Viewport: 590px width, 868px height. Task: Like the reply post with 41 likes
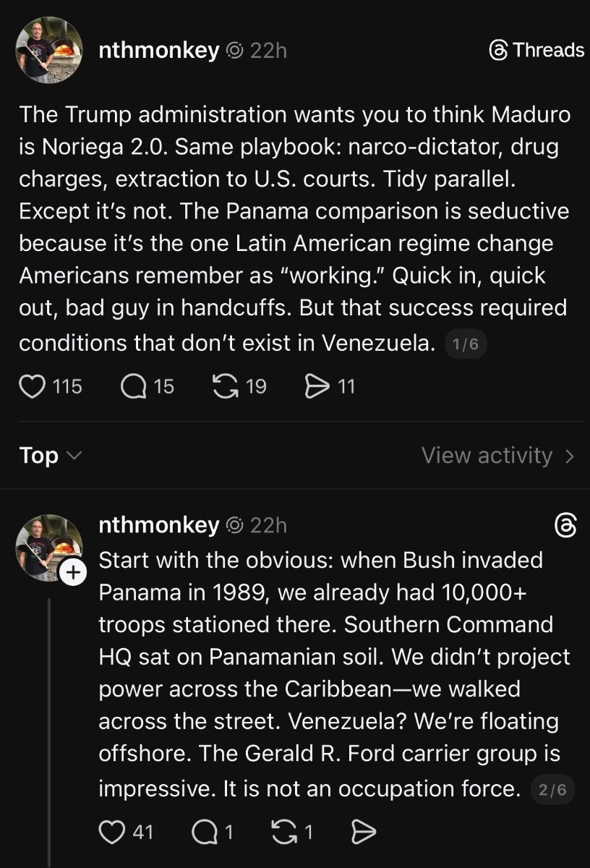click(x=111, y=833)
